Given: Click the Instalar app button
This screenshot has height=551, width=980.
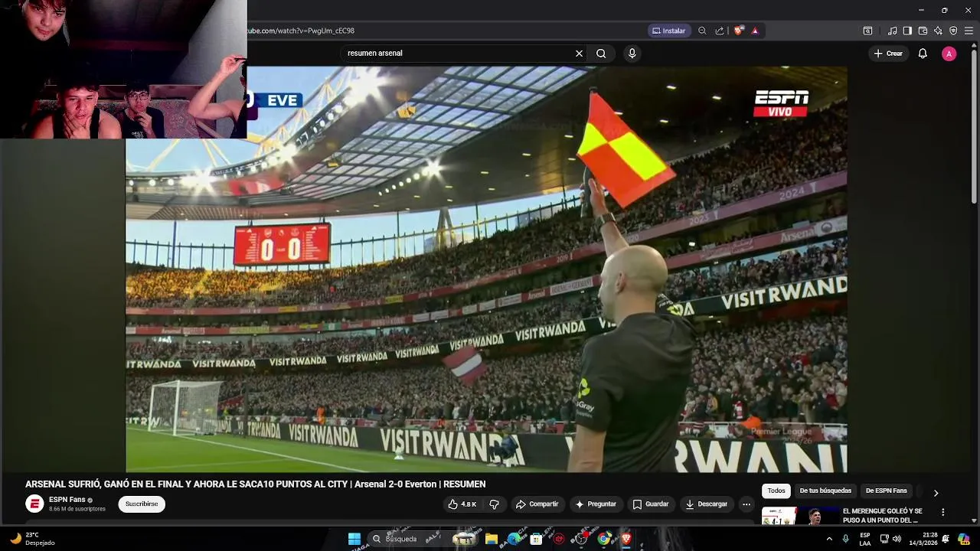Looking at the screenshot, I should pyautogui.click(x=668, y=31).
